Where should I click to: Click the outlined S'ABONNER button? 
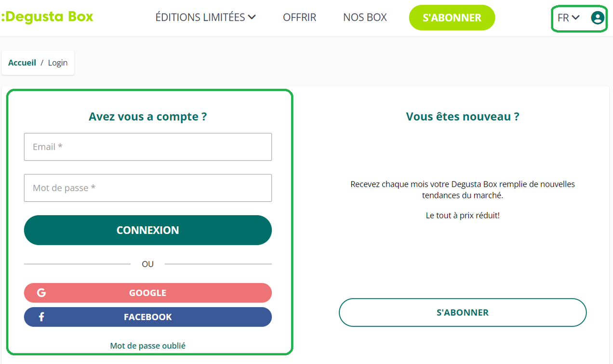pos(463,312)
